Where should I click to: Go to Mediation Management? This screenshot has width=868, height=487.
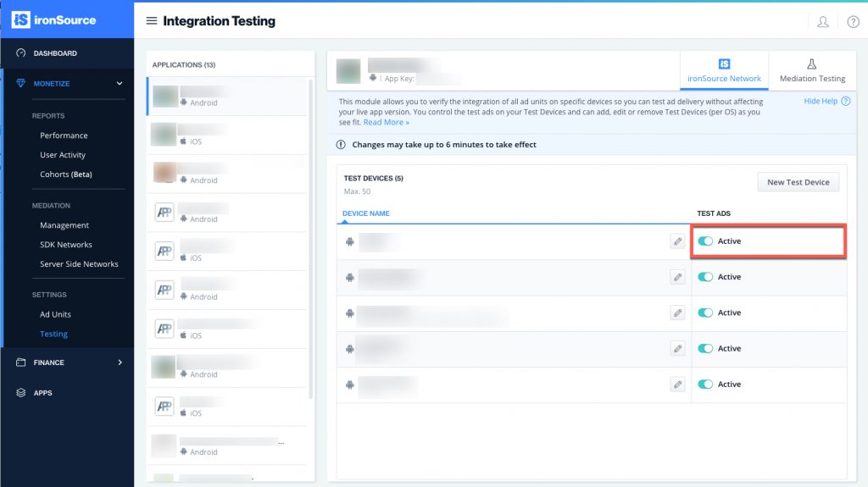pos(64,225)
